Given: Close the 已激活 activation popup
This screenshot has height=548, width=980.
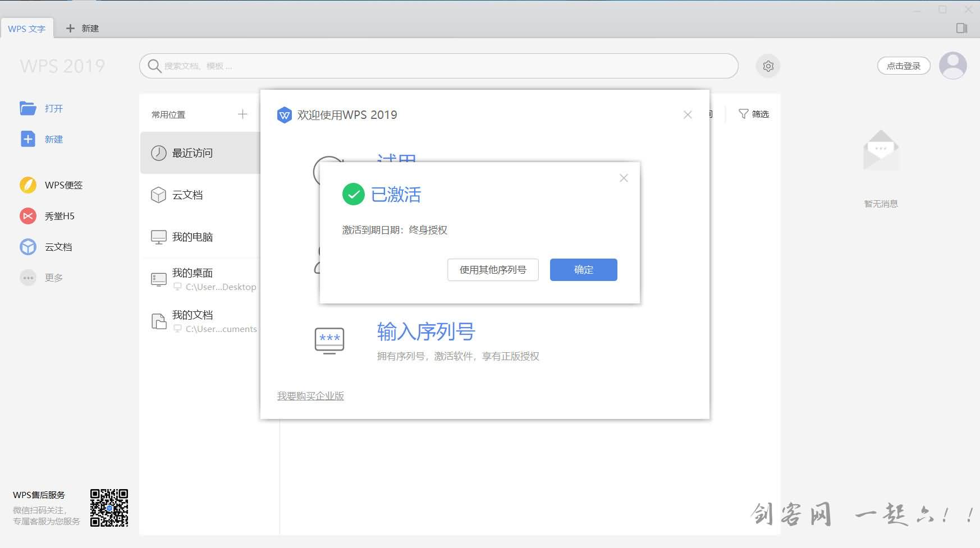Looking at the screenshot, I should [x=624, y=178].
